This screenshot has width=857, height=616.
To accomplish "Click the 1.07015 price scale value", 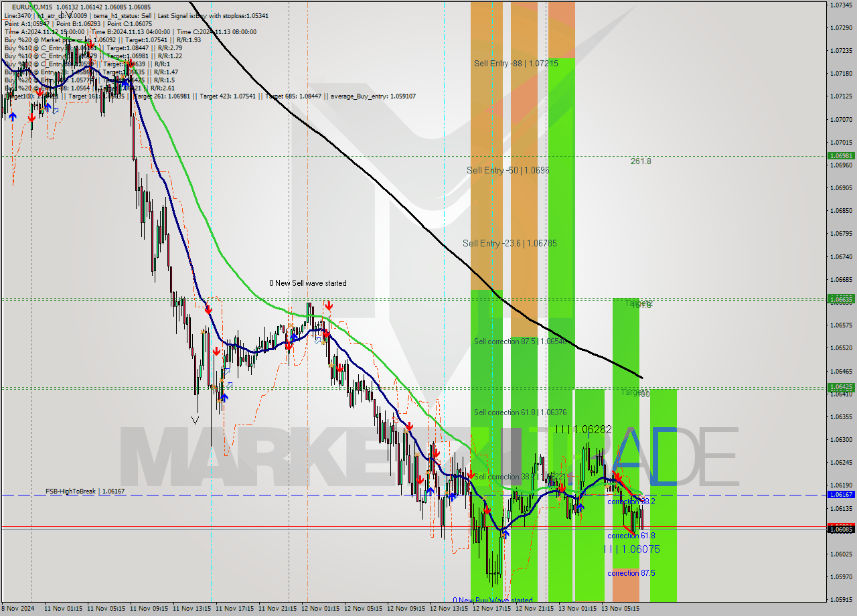I will click(x=841, y=142).
